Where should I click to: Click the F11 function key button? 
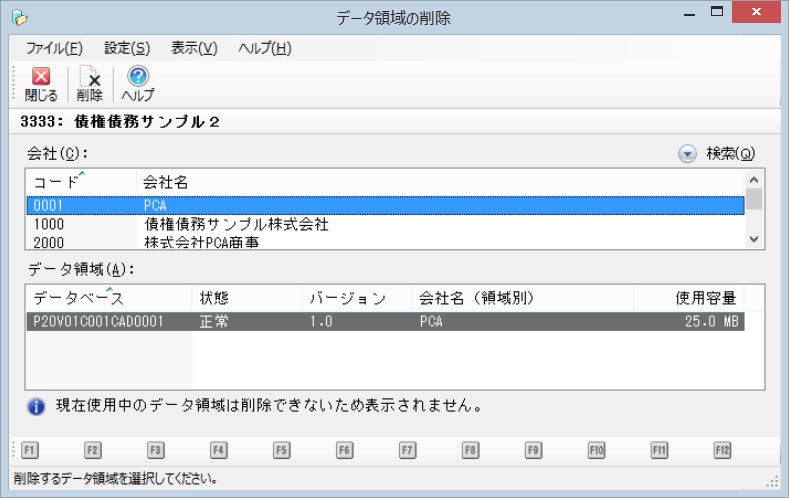click(x=659, y=450)
